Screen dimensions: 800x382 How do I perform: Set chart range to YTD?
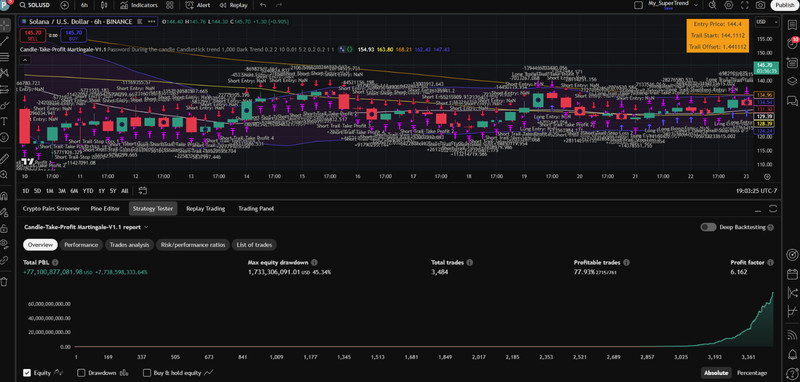pyautogui.click(x=88, y=191)
